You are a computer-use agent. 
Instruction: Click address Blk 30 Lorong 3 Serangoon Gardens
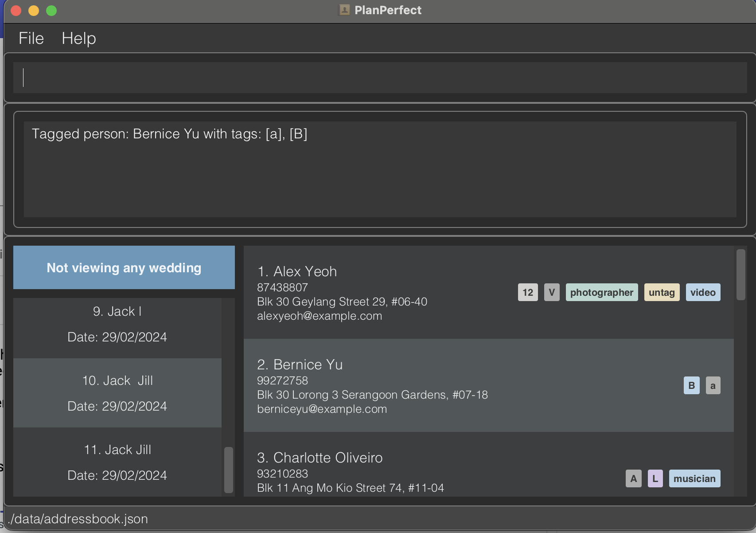coord(372,395)
